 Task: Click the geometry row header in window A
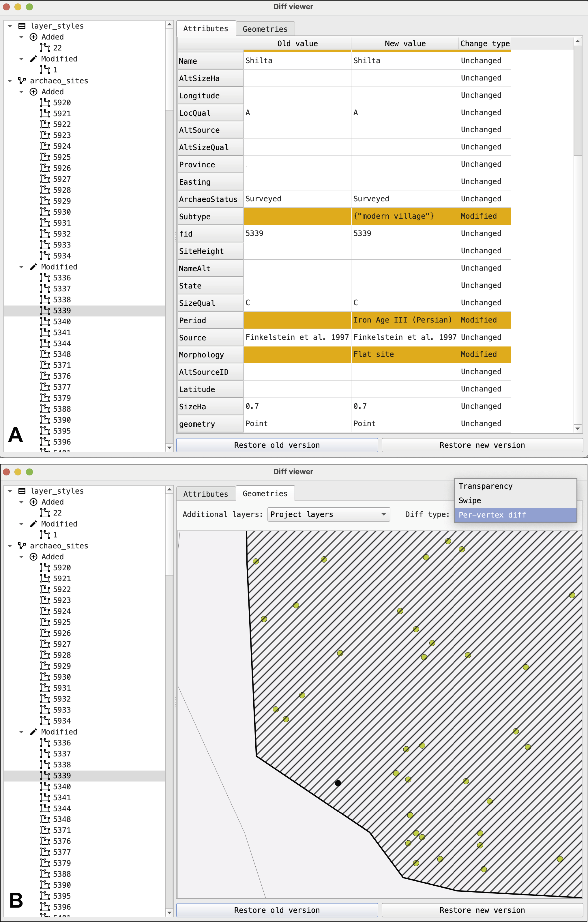(x=210, y=424)
